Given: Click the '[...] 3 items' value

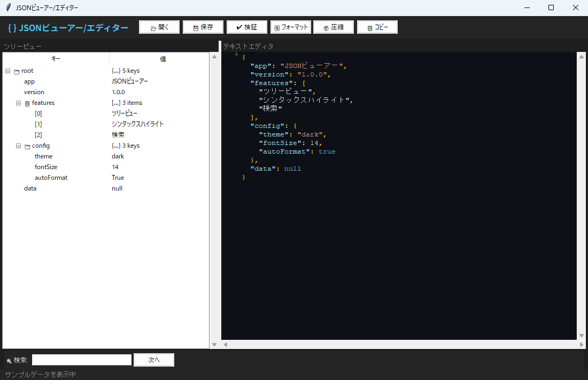Looking at the screenshot, I should click(127, 103).
